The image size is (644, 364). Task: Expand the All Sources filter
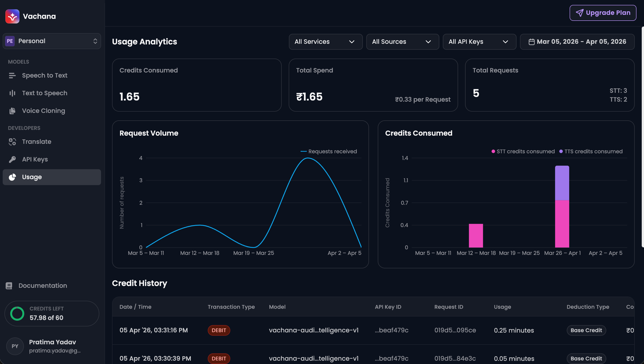click(402, 42)
